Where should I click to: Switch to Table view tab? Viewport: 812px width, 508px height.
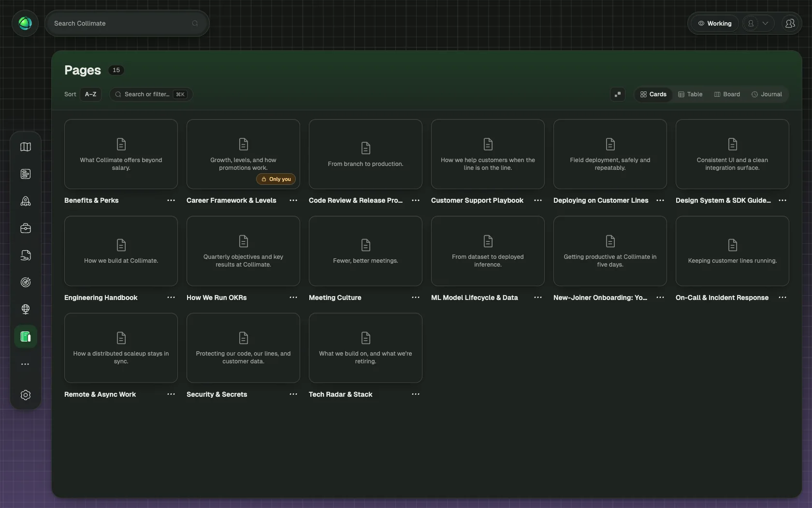click(690, 94)
